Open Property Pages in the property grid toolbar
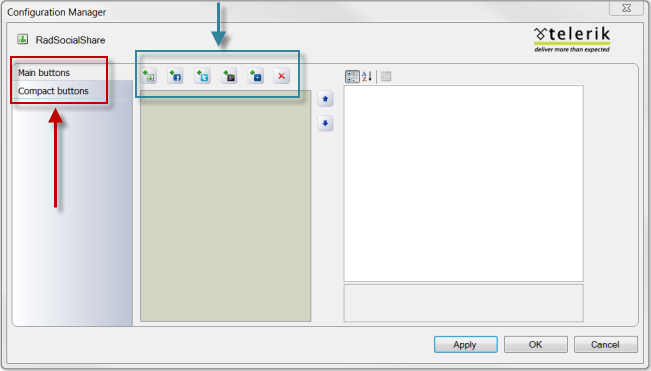651x371 pixels. point(386,76)
